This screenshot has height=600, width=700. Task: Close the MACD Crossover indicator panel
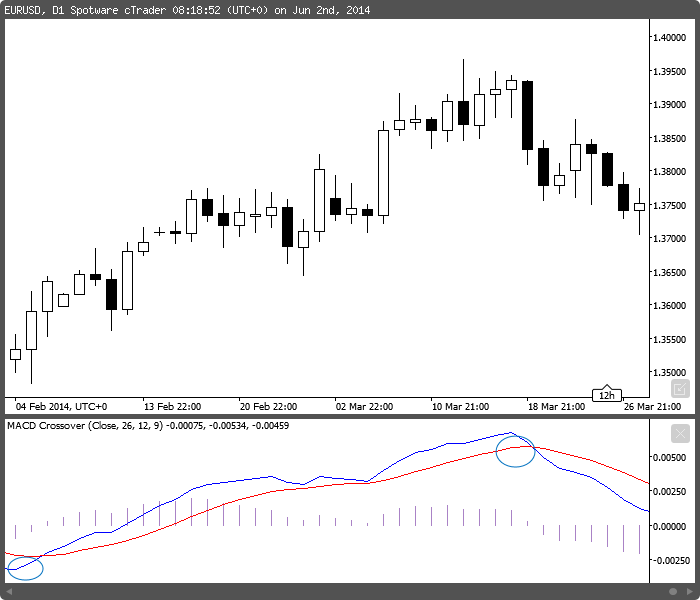[x=680, y=433]
